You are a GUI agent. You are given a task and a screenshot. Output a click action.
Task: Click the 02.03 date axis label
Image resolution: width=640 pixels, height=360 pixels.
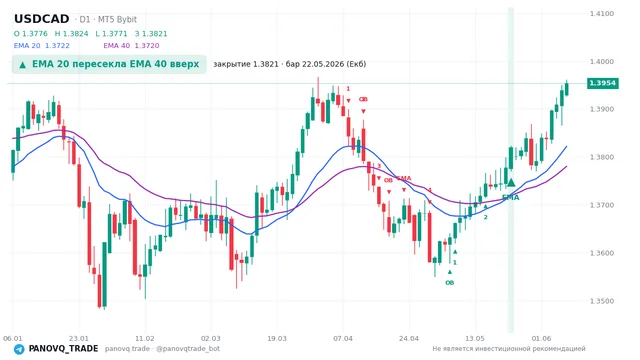coord(211,338)
